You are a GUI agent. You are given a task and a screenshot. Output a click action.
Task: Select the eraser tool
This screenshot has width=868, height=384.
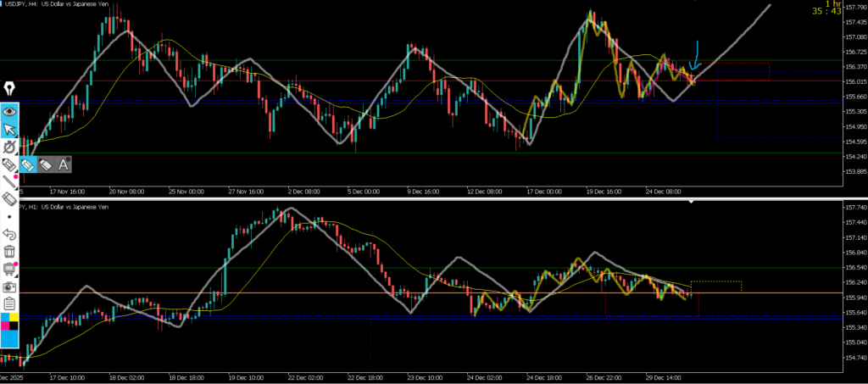10,199
